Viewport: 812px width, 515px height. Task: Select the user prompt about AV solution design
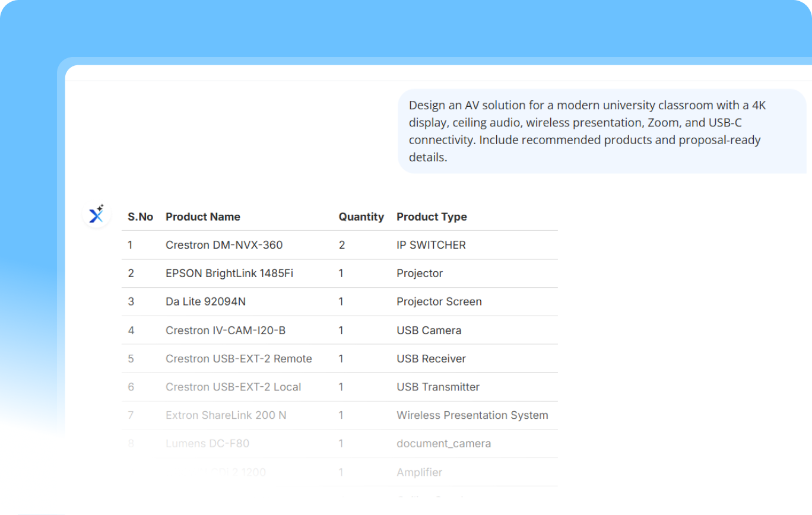(602, 131)
